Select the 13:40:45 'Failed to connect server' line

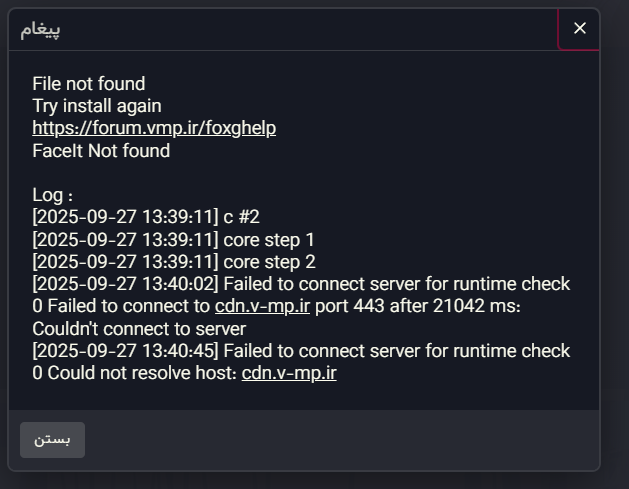tap(300, 351)
